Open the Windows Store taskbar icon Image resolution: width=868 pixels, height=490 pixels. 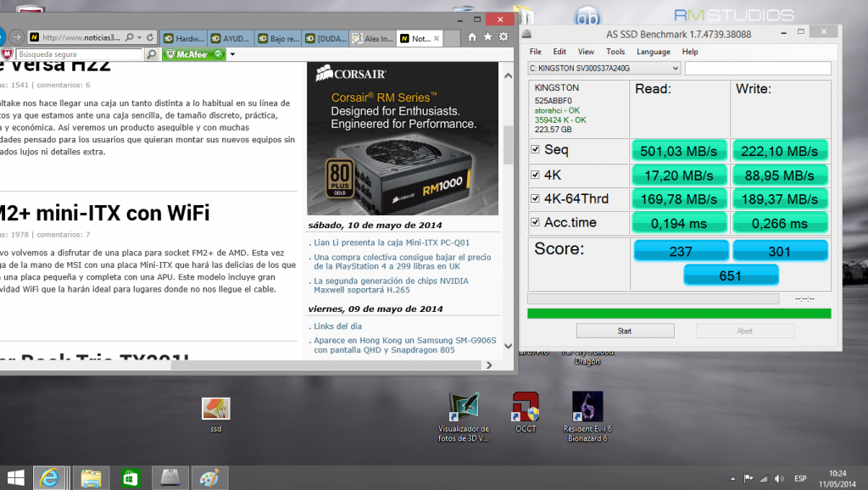click(x=131, y=478)
